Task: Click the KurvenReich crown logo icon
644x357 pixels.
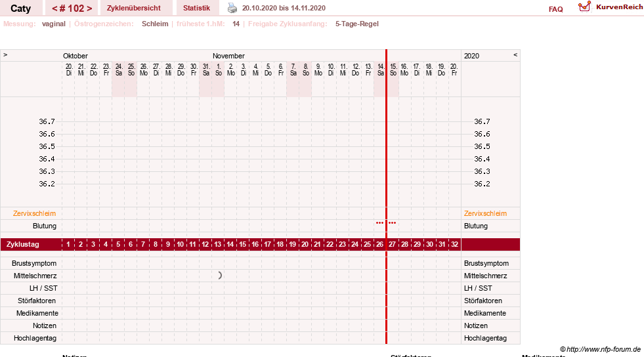Action: [x=584, y=7]
